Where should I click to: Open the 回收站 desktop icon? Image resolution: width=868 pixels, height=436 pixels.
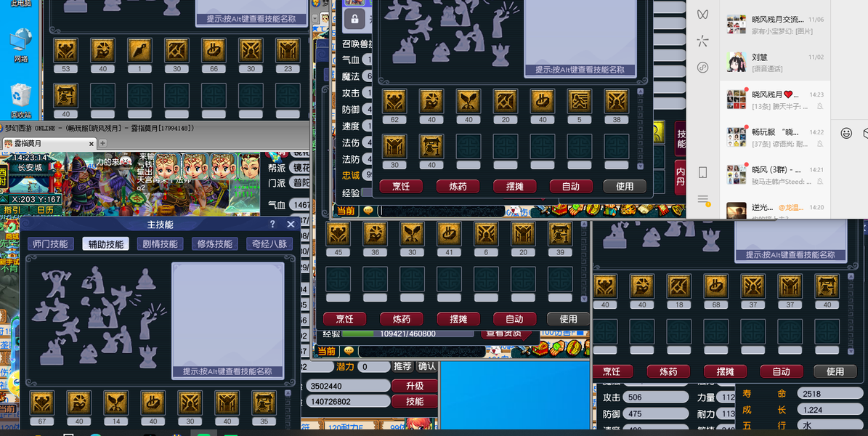click(x=20, y=101)
